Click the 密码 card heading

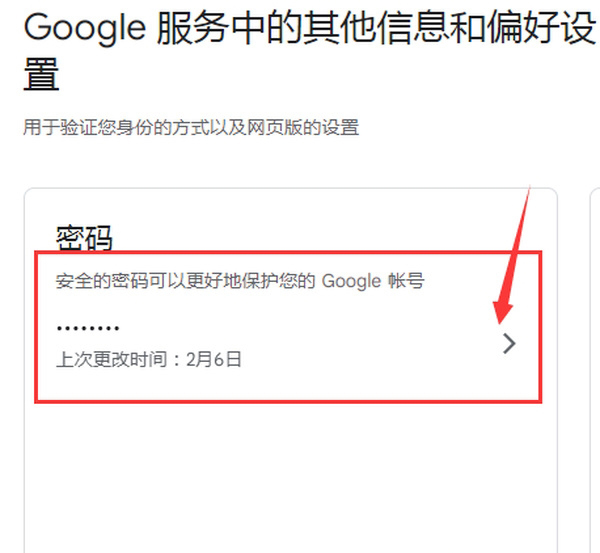point(84,237)
